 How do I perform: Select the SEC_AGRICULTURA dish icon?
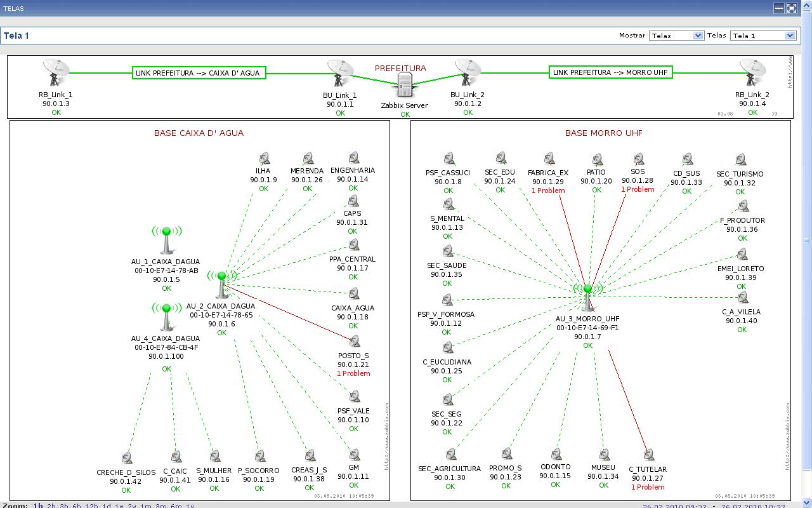coord(450,455)
